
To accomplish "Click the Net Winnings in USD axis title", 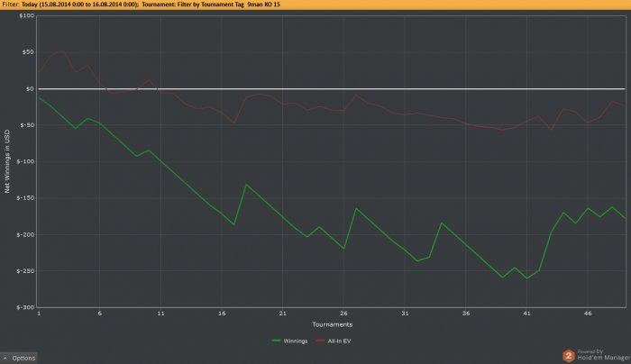I will pos(7,161).
